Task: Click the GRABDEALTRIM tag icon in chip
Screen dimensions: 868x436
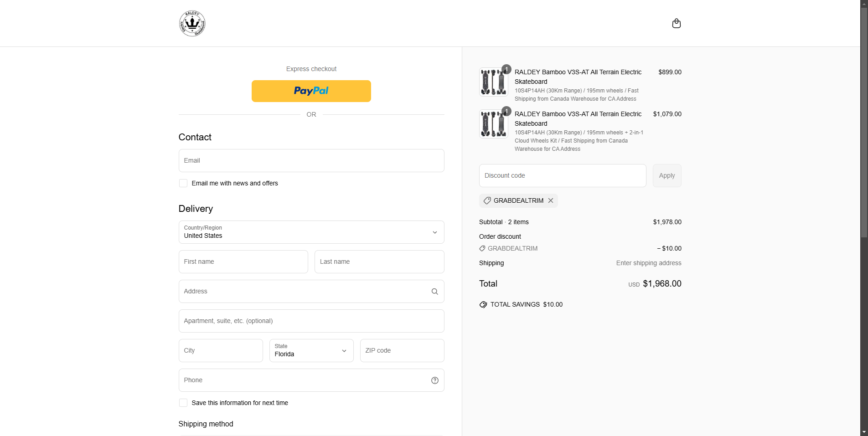Action: coord(487,200)
